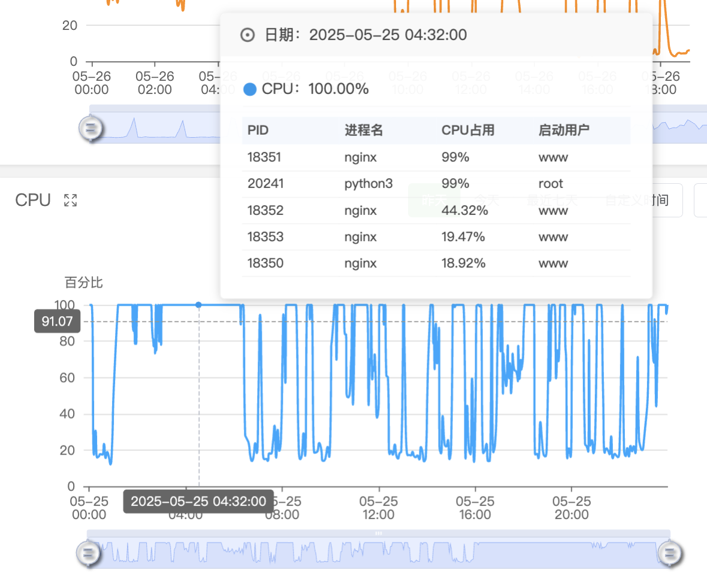Click the CPU: 100.00% tooltip reading
The image size is (707, 588).
click(x=315, y=89)
